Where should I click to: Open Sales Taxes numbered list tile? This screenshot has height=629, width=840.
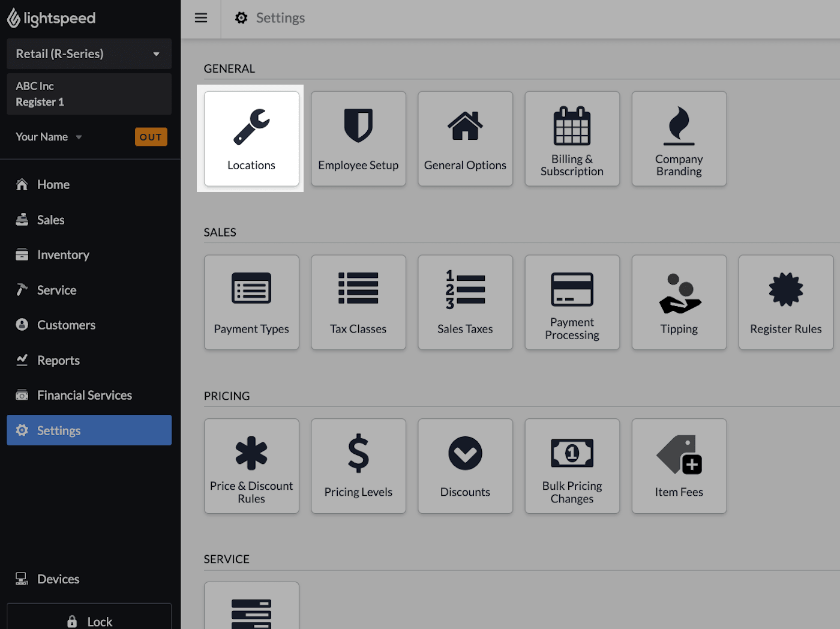click(x=465, y=302)
